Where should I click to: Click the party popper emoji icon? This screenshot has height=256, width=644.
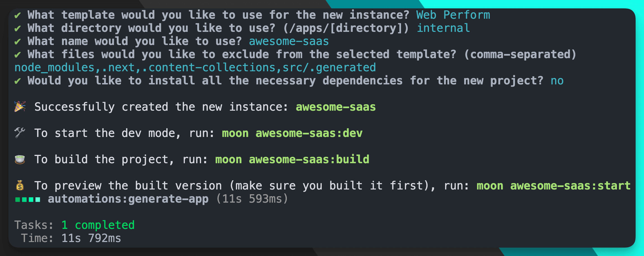pyautogui.click(x=20, y=107)
